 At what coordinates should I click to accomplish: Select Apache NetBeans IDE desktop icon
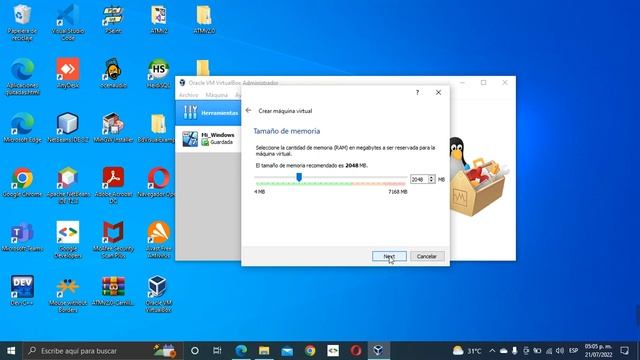68,186
